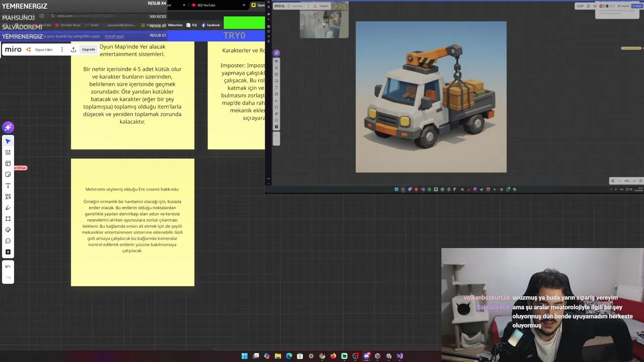
Task: Open the YouTube Music bookmark
Action: pyautogui.click(x=68, y=25)
